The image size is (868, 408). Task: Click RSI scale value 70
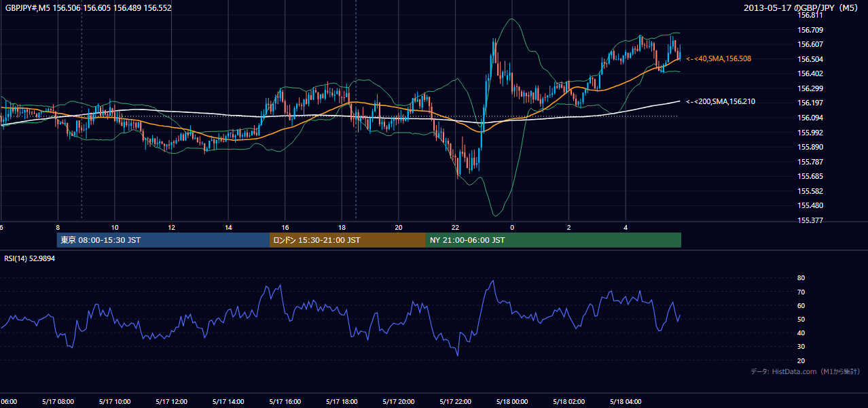coord(801,292)
